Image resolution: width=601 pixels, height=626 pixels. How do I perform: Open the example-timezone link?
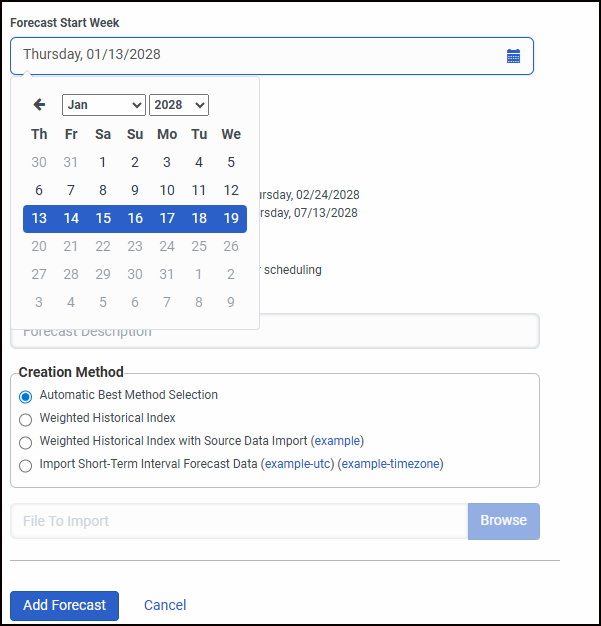[x=392, y=464]
